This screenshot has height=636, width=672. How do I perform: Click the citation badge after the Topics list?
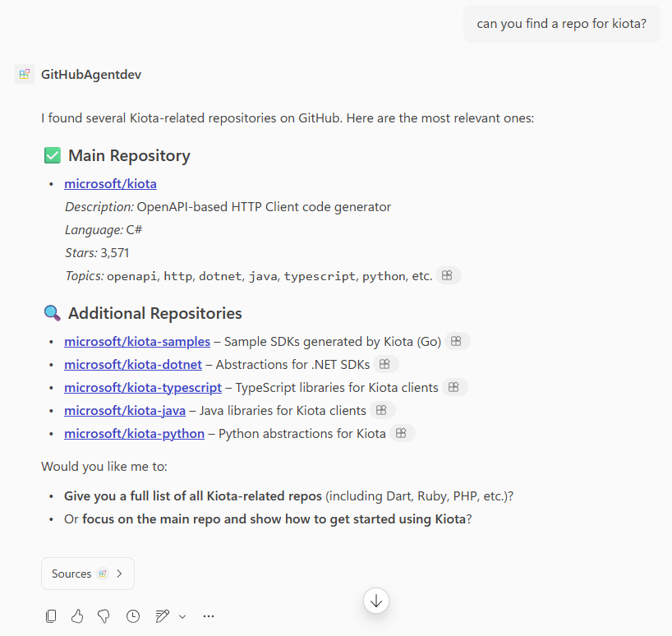(447, 275)
